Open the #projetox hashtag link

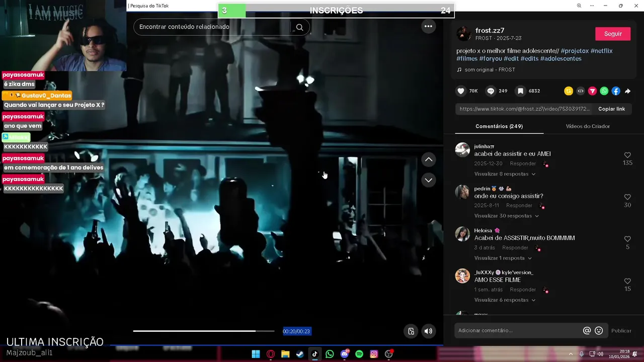tap(575, 51)
